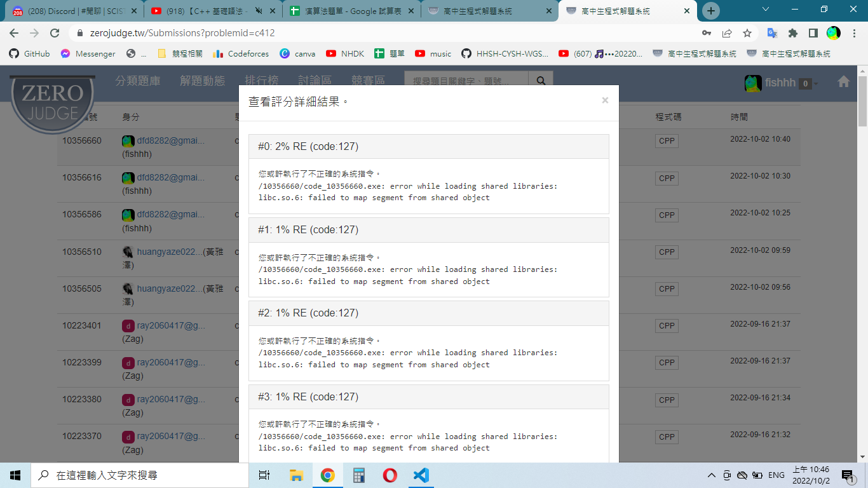Open the Calculator in taskbar
Screen dimensions: 868x488
358,475
